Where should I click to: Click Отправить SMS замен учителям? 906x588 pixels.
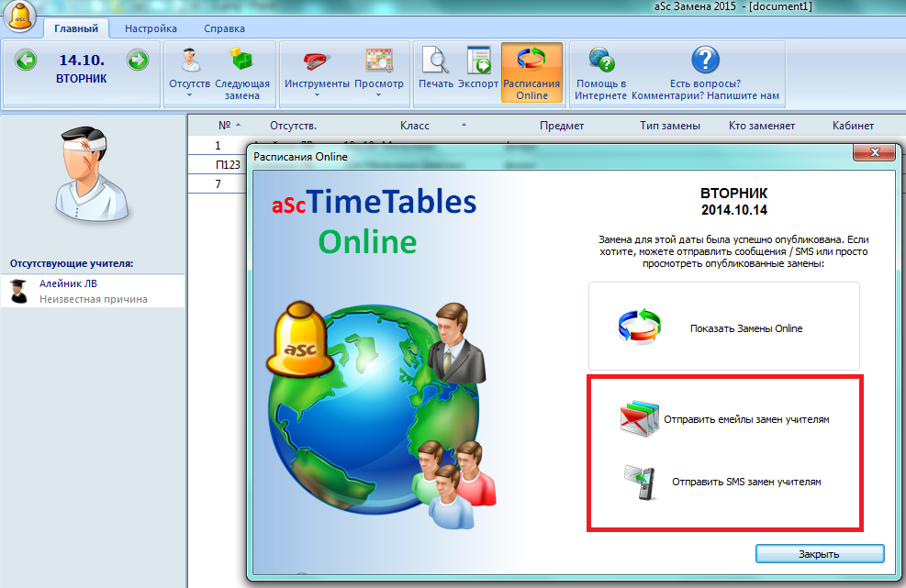[746, 482]
